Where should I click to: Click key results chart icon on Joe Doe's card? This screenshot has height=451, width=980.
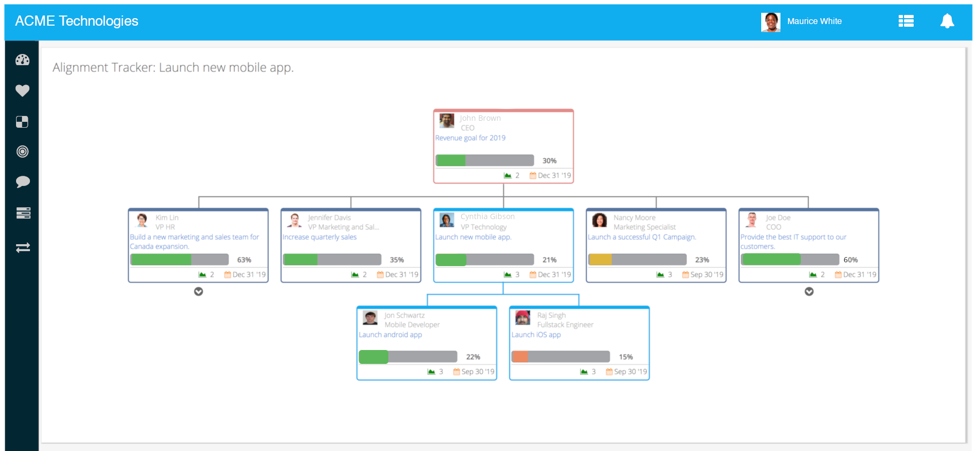813,275
